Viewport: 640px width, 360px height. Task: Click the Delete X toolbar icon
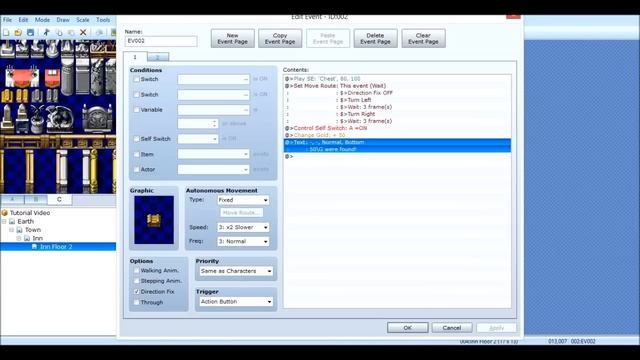83,32
